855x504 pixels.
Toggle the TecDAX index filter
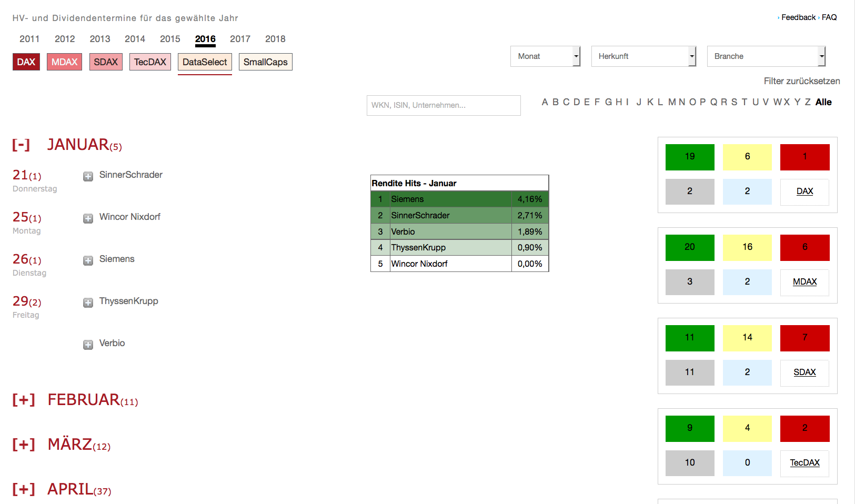pyautogui.click(x=150, y=62)
